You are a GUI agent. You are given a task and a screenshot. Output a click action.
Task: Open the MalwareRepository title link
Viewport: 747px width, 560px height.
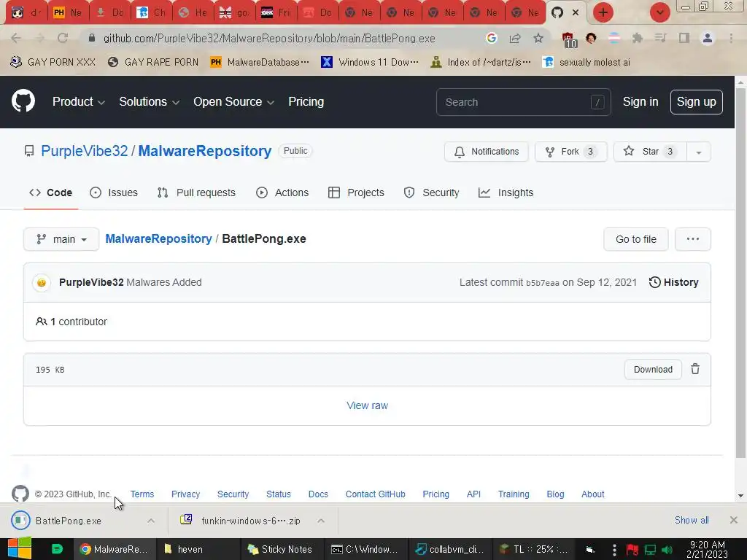point(205,151)
